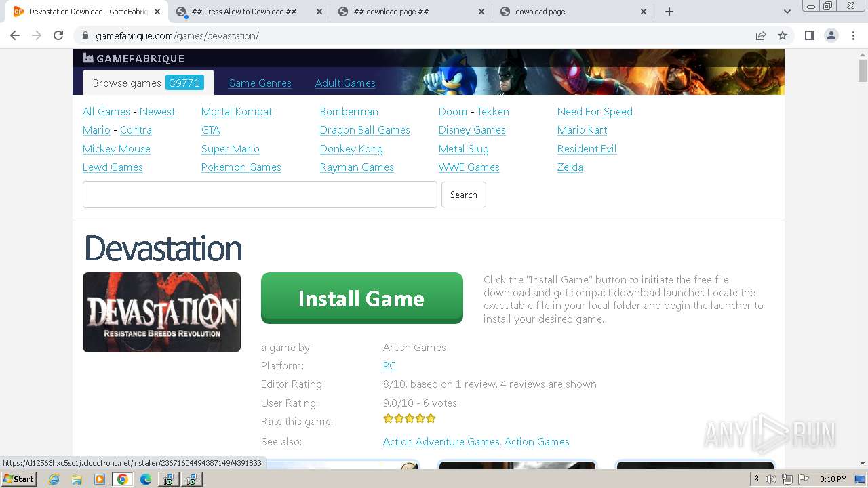Browse Rayman Games
Viewport: 868px width, 488px height.
357,167
